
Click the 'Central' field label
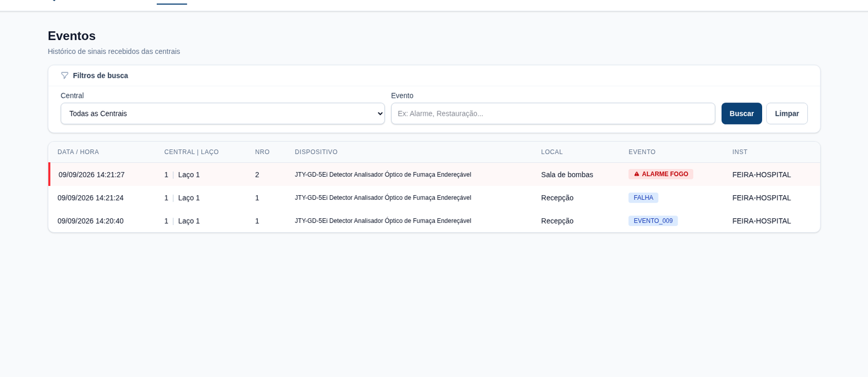[72, 96]
